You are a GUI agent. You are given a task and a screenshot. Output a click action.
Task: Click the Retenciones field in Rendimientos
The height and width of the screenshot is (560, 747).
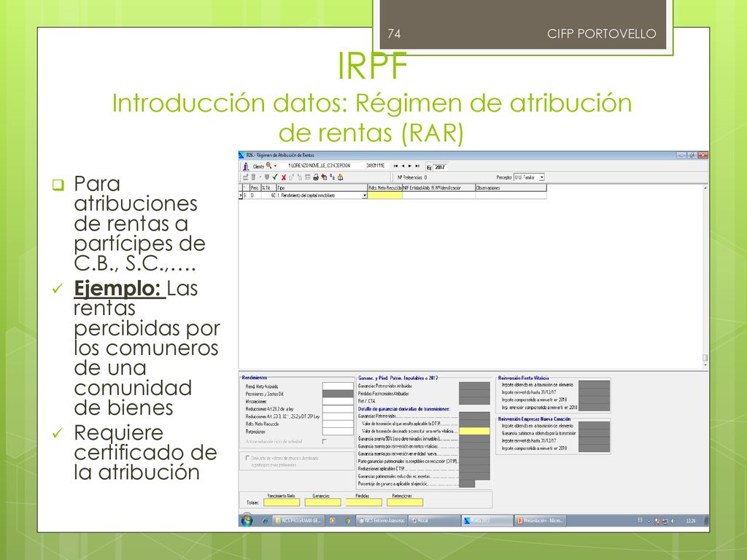point(338,432)
